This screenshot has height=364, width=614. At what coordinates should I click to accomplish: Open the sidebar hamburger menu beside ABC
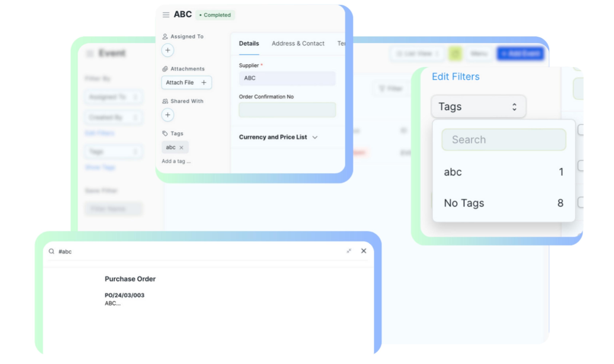[166, 15]
